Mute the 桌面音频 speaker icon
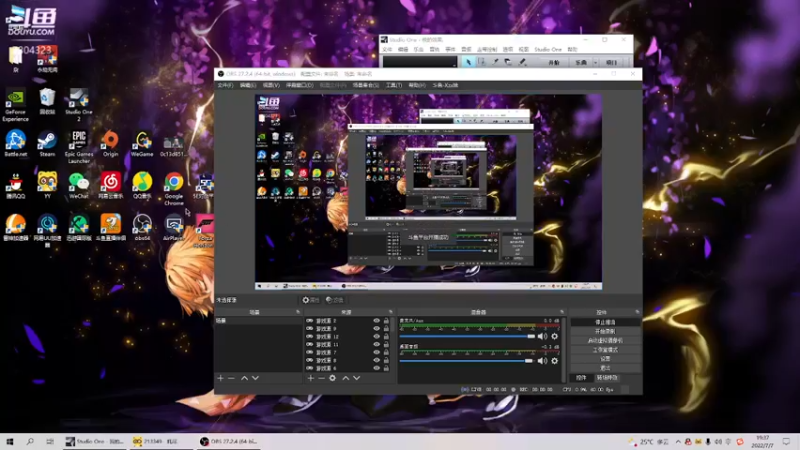 pyautogui.click(x=542, y=361)
